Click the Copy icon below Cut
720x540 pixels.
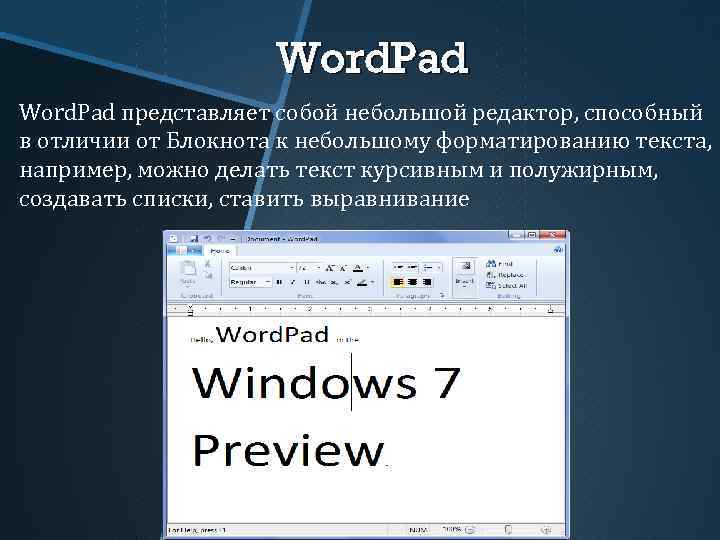(x=208, y=275)
